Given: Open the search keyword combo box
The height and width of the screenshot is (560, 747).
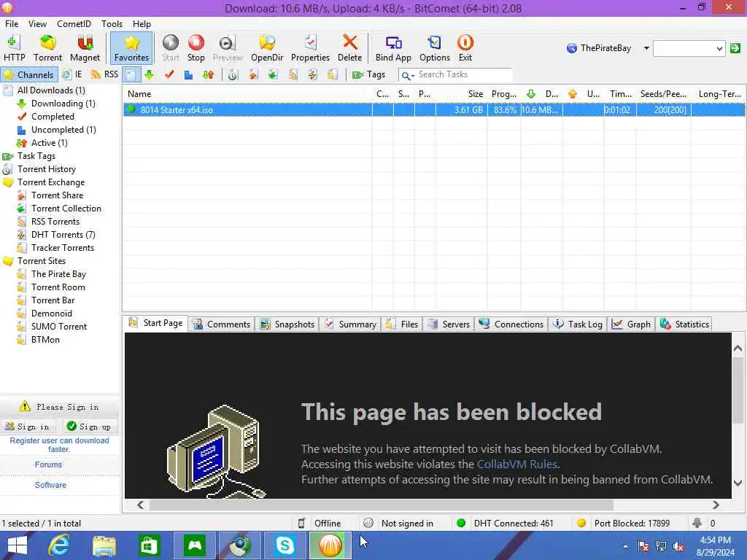Looking at the screenshot, I should pos(689,48).
